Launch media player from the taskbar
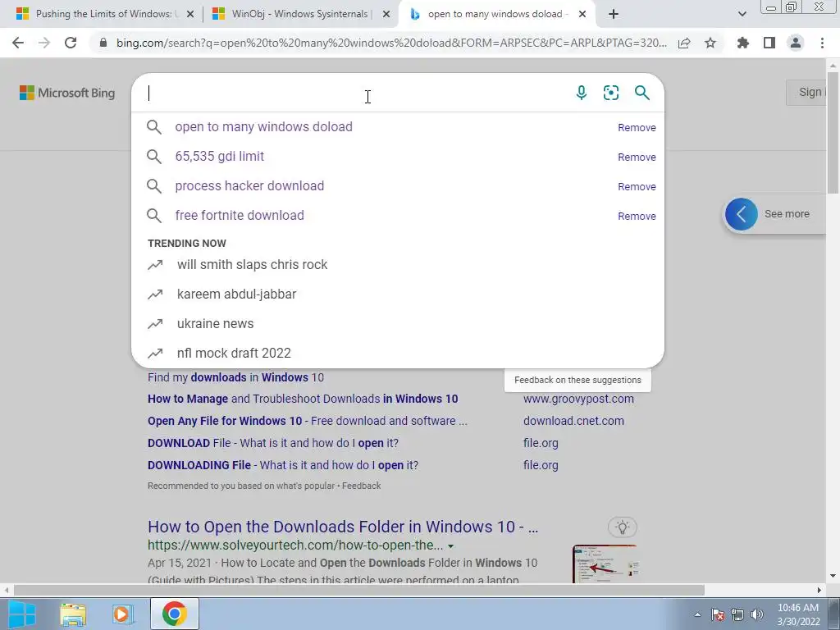This screenshot has width=840, height=630. tap(122, 614)
